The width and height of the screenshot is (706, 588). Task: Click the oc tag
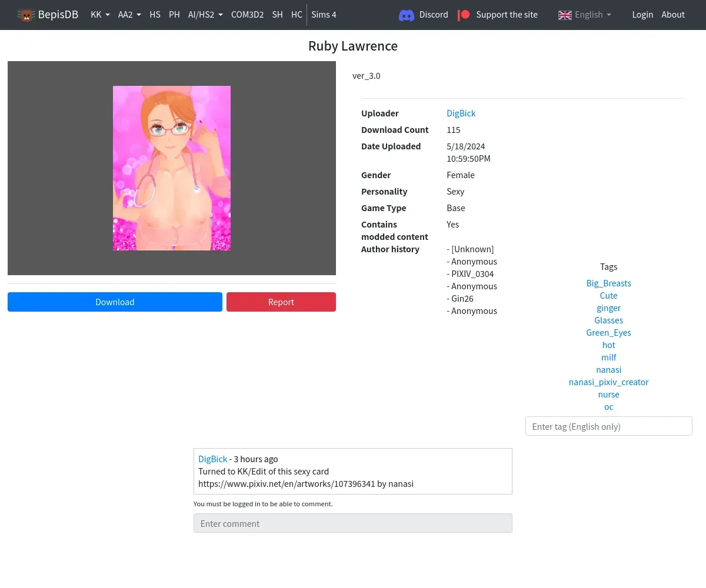coord(608,406)
